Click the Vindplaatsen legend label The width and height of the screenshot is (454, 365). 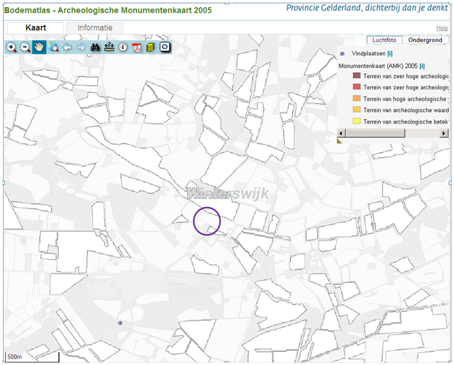[x=368, y=54]
